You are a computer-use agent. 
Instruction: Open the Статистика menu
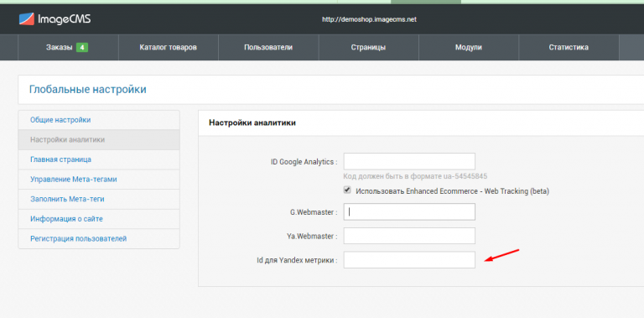tap(569, 48)
